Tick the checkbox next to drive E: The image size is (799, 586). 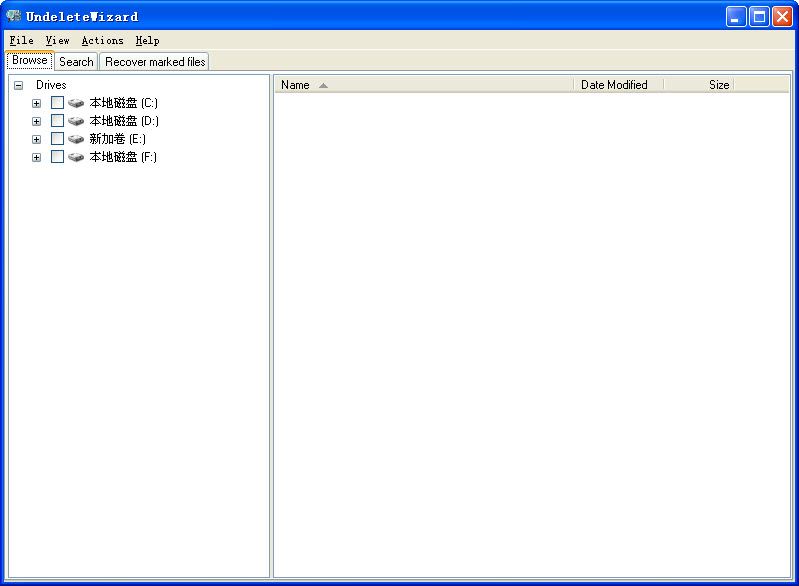(x=57, y=139)
